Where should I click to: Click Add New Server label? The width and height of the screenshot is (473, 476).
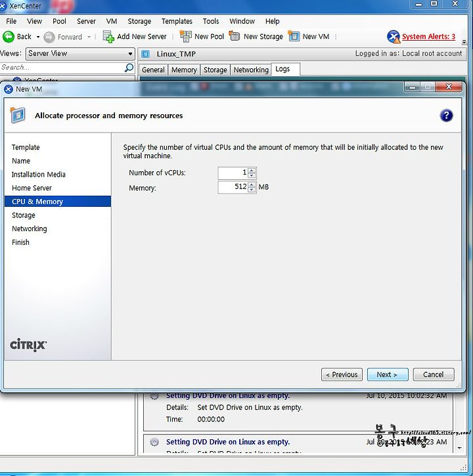coord(141,37)
